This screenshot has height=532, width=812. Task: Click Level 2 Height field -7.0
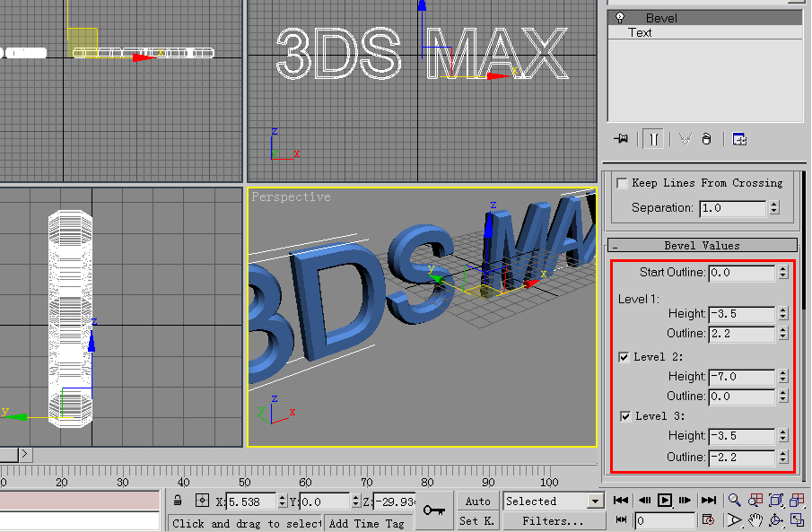(x=742, y=376)
